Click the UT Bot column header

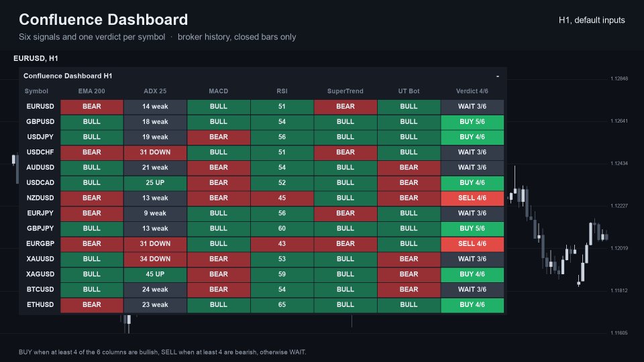(409, 91)
